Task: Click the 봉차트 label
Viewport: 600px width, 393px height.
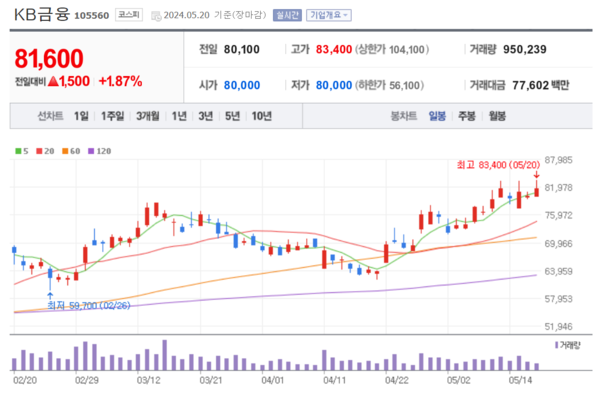Action: [404, 116]
